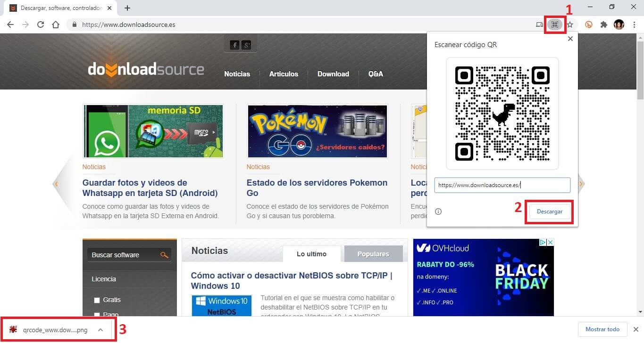Open Noticias navigation menu
644x343 pixels.
pos(237,74)
